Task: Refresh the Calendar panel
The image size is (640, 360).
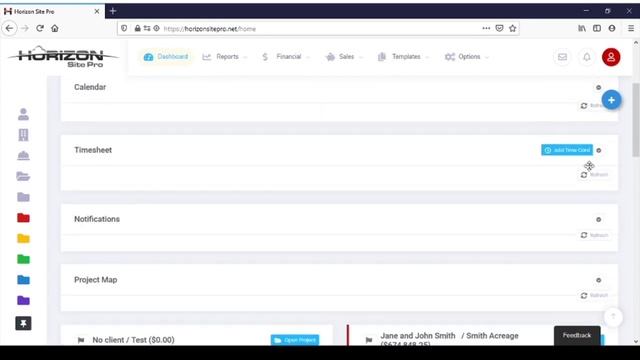Action: (x=591, y=106)
